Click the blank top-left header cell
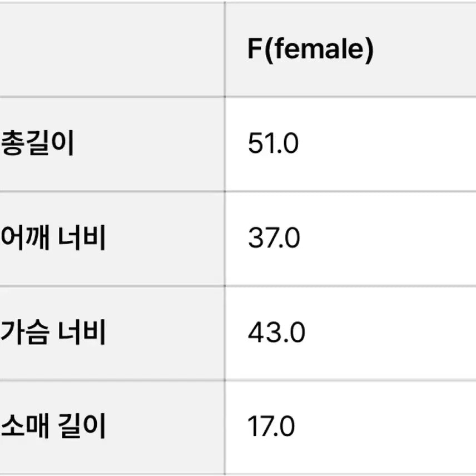 [111, 49]
